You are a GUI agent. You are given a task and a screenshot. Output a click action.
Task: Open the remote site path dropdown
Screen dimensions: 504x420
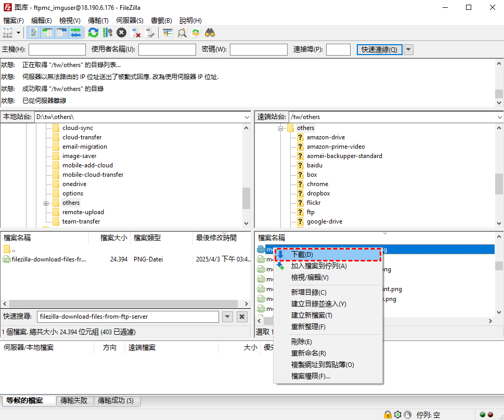tap(499, 117)
